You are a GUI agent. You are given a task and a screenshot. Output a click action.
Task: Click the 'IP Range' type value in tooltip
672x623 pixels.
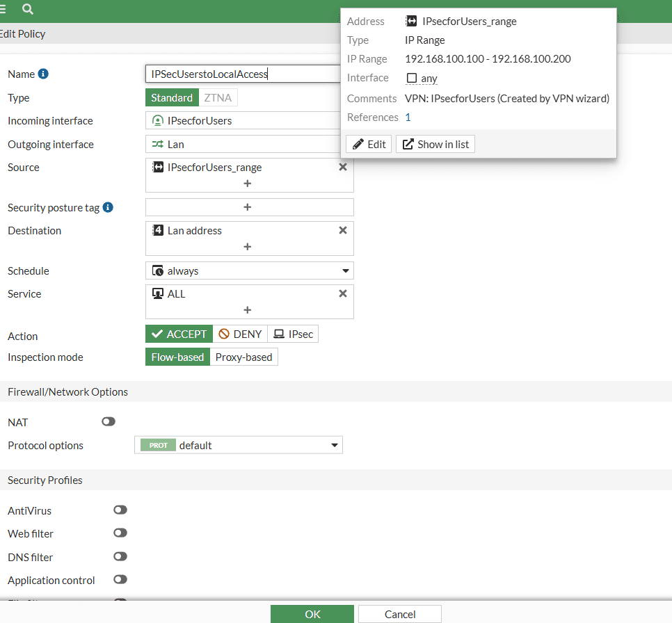point(425,40)
